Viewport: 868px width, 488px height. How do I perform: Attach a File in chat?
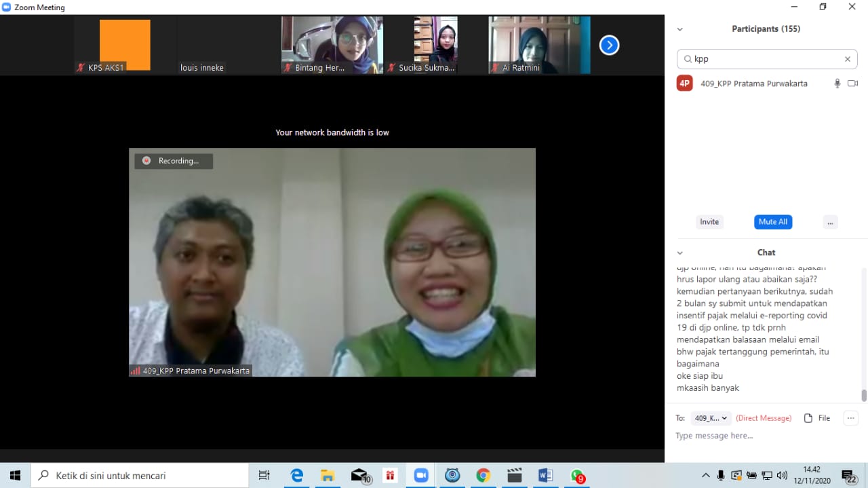point(817,418)
